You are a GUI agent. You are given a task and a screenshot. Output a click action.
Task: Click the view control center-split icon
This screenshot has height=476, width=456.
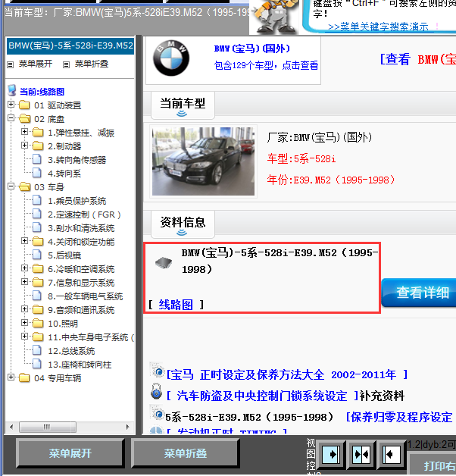361,455
